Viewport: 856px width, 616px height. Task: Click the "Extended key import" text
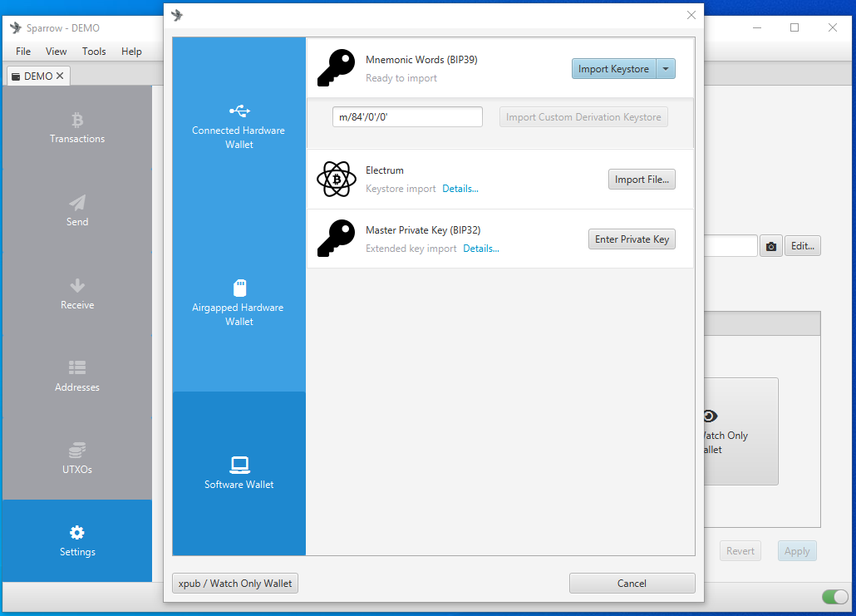[x=411, y=249]
